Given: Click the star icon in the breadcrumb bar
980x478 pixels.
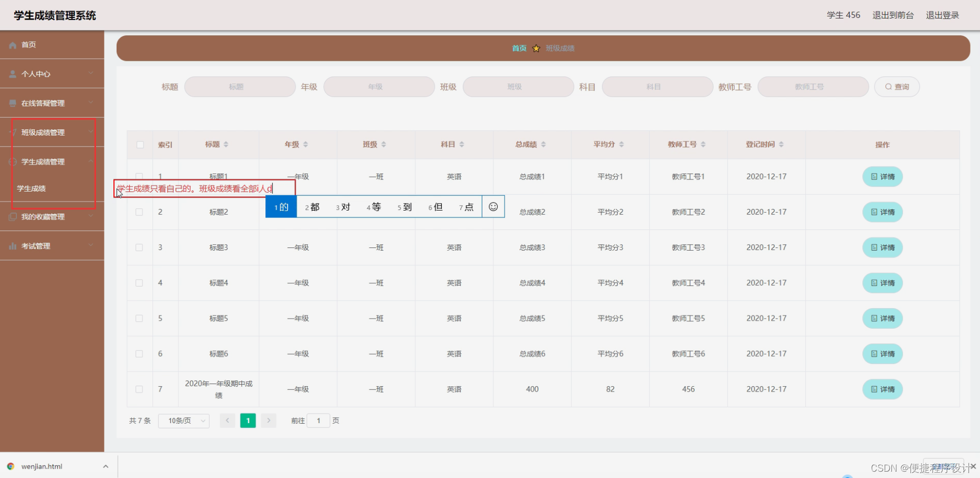Looking at the screenshot, I should click(x=536, y=49).
